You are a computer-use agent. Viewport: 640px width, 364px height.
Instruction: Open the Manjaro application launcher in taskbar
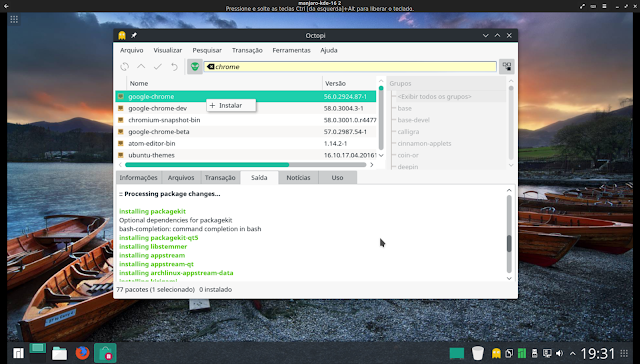[x=18, y=353]
